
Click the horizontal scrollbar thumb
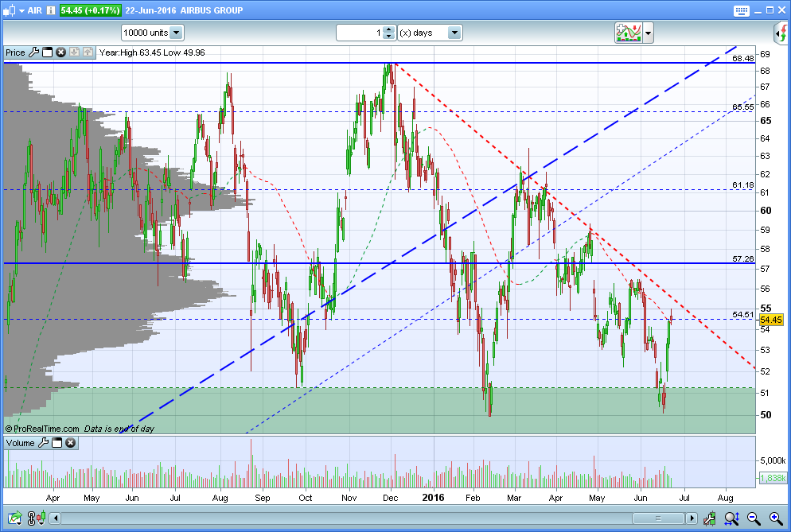(x=658, y=518)
